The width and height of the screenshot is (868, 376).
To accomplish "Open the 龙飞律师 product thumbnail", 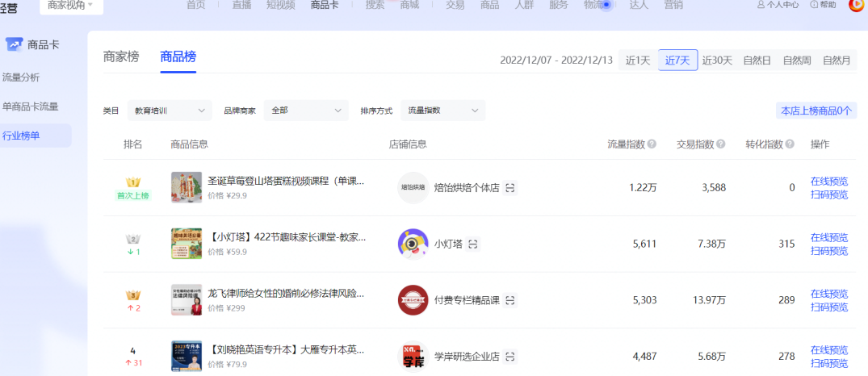I will pyautogui.click(x=187, y=300).
